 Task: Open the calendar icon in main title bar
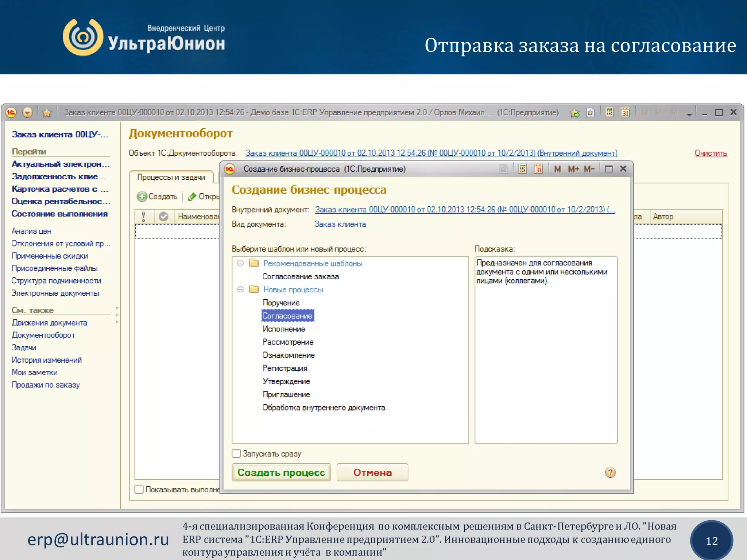[626, 113]
